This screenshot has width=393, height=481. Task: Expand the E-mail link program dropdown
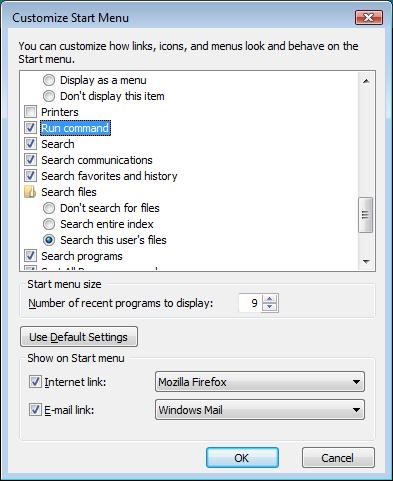(260, 410)
